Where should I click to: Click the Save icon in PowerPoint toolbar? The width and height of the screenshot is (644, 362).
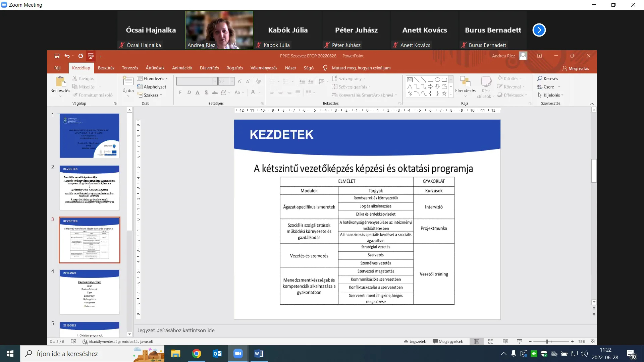57,56
